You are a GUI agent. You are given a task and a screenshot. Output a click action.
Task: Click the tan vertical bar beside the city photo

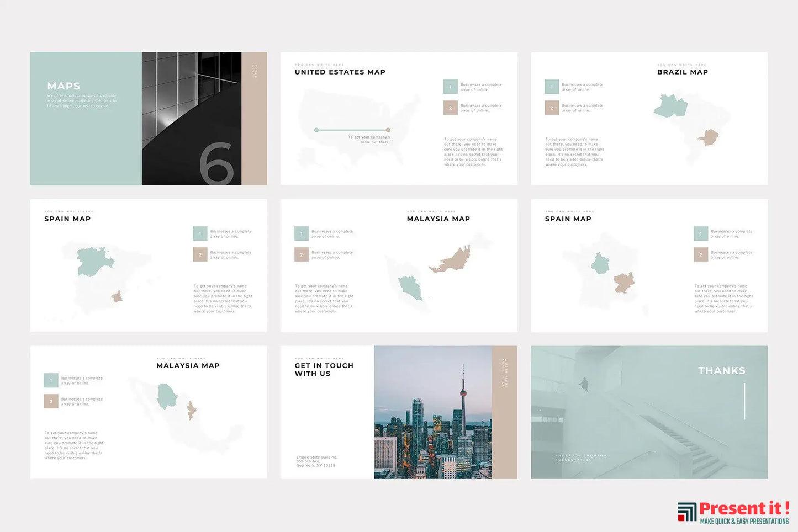point(504,412)
